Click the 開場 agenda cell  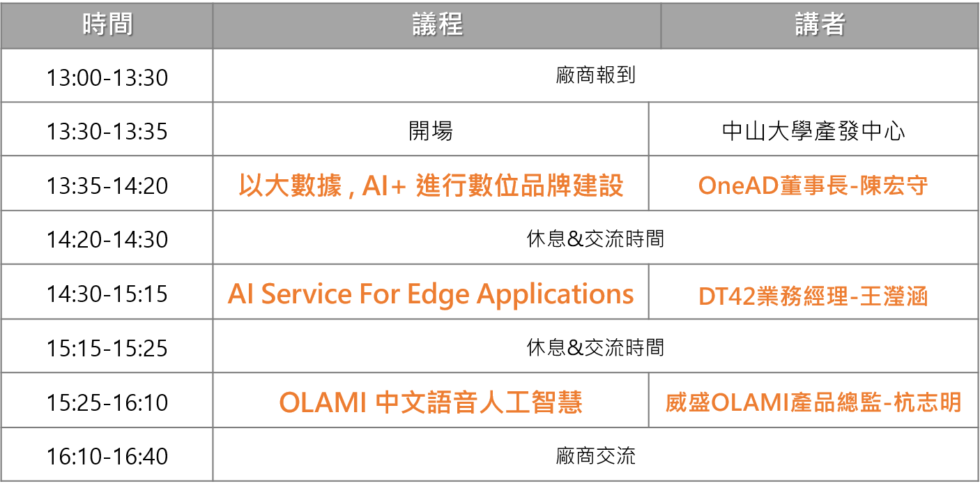click(431, 130)
